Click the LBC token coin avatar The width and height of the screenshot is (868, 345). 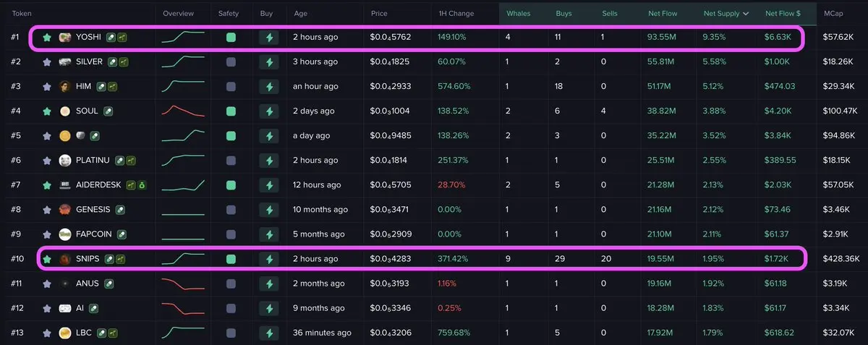[65, 333]
